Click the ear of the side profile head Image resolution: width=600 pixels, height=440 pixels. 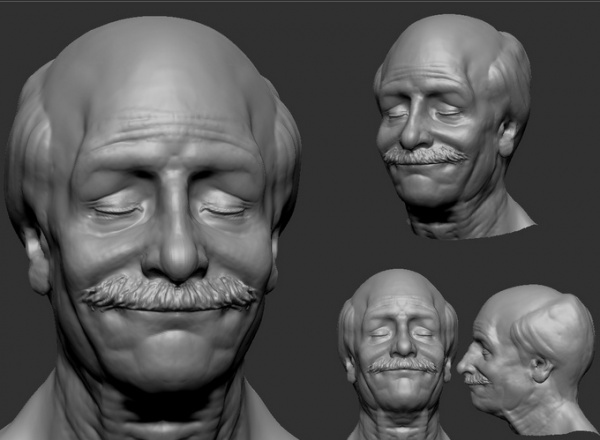tap(540, 368)
